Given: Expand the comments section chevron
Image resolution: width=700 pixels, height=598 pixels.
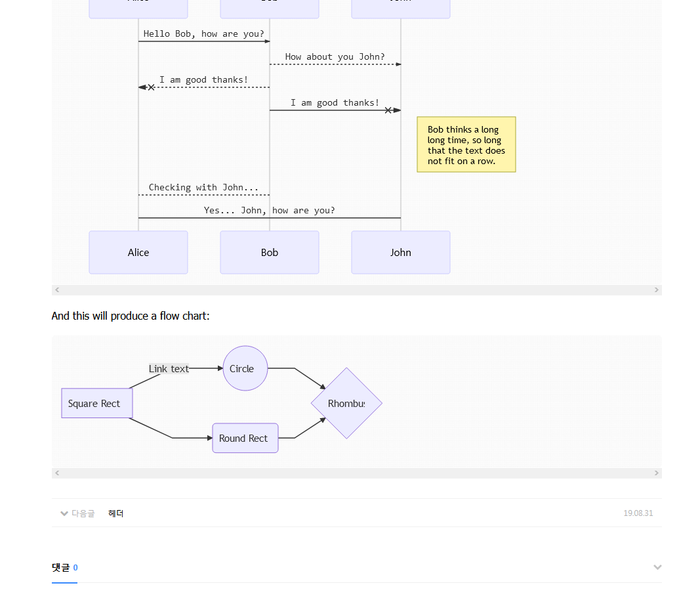Looking at the screenshot, I should coord(657,567).
